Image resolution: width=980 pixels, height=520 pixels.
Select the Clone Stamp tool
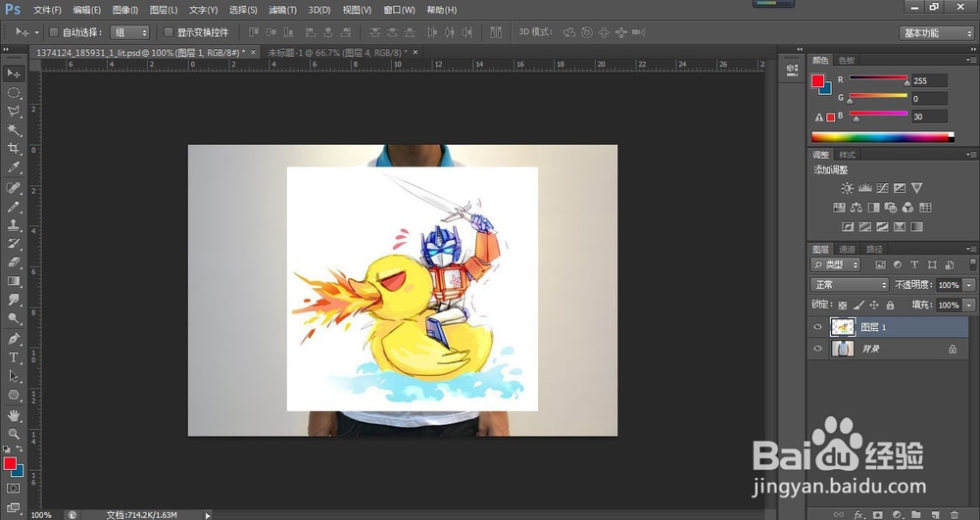click(13, 224)
